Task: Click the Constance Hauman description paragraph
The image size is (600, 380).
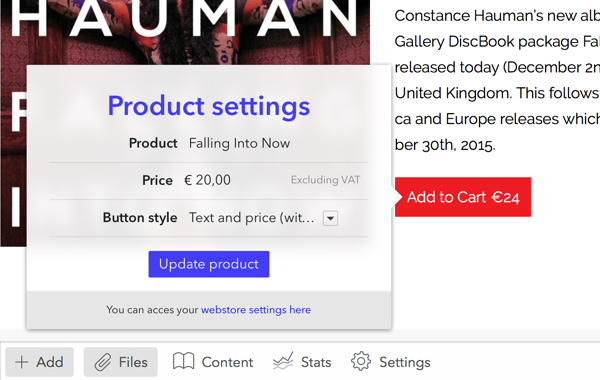Action: click(497, 80)
